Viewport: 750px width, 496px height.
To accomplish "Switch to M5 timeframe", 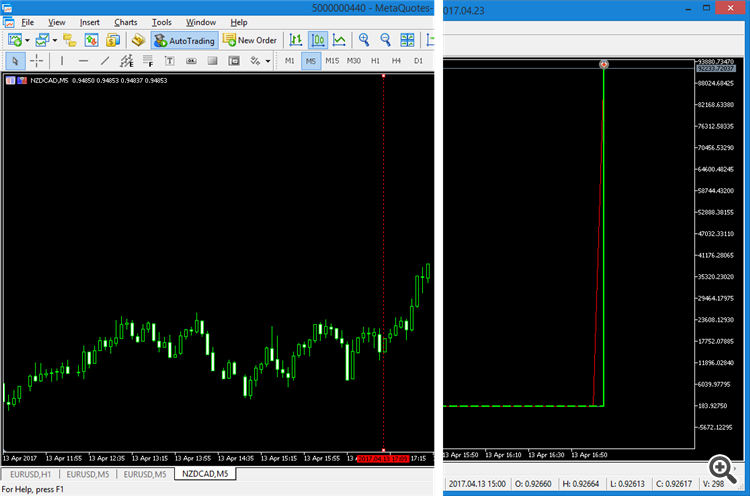I will point(311,61).
